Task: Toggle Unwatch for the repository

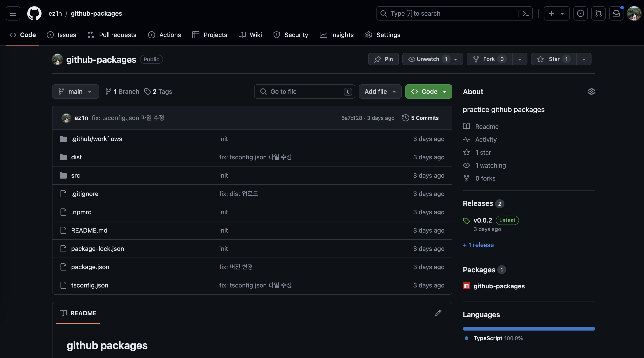Action: coord(428,59)
